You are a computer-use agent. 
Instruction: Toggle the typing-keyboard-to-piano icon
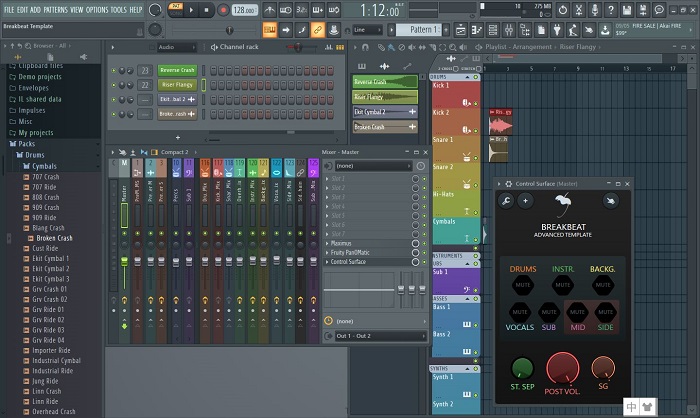[270, 30]
